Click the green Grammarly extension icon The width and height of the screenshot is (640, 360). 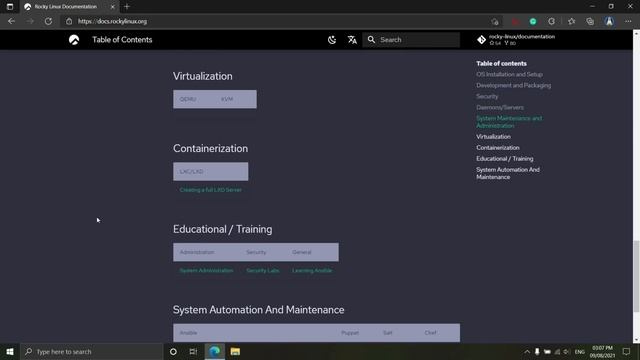(533, 21)
